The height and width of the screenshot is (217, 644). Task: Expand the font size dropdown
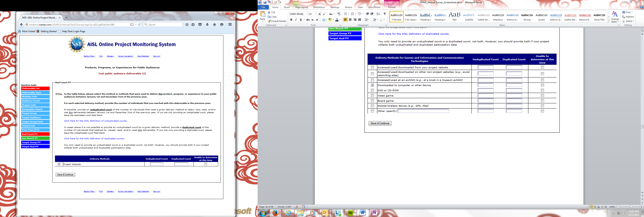click(x=316, y=14)
